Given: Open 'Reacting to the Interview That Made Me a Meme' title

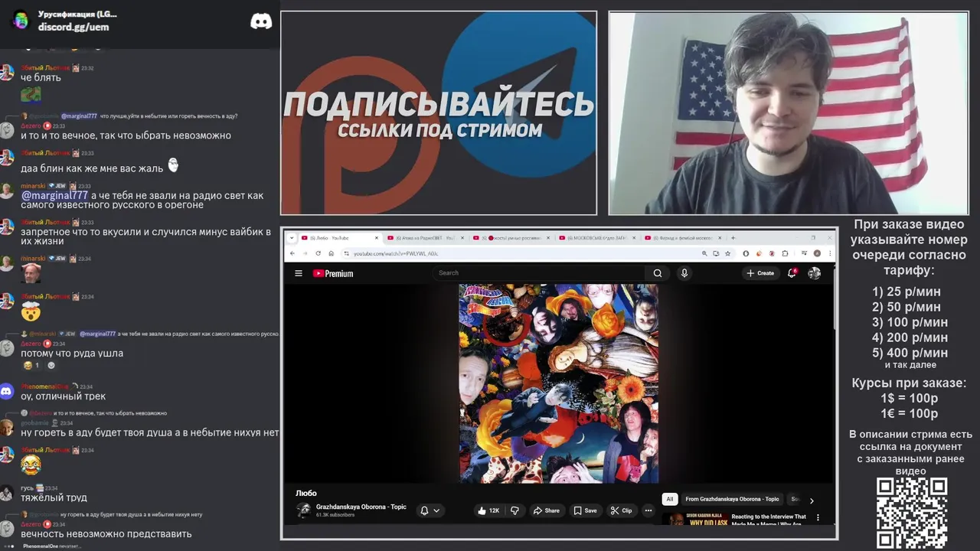Looking at the screenshot, I should [769, 520].
